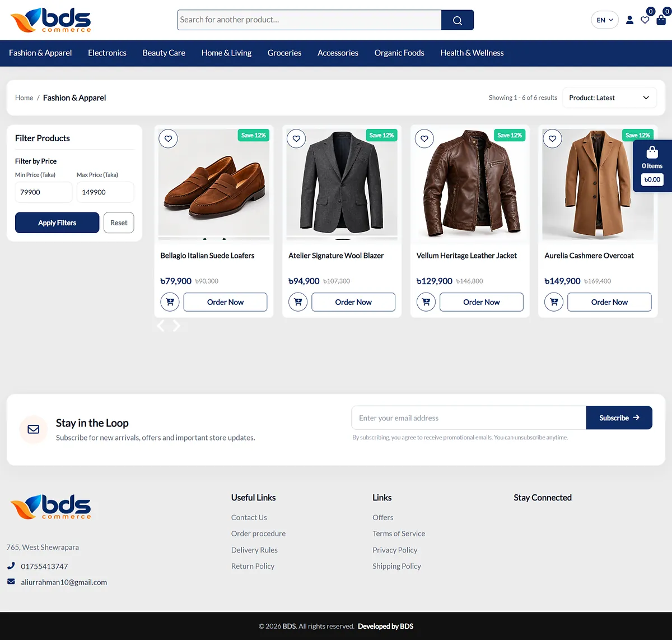
Task: Expand the Product: Latest sort dropdown
Action: (x=609, y=98)
